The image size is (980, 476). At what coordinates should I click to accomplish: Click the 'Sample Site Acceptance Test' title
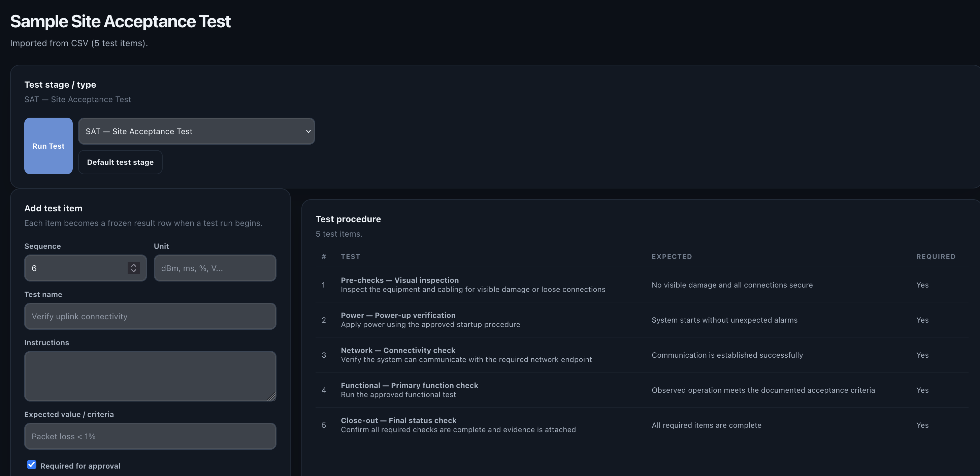pos(120,21)
